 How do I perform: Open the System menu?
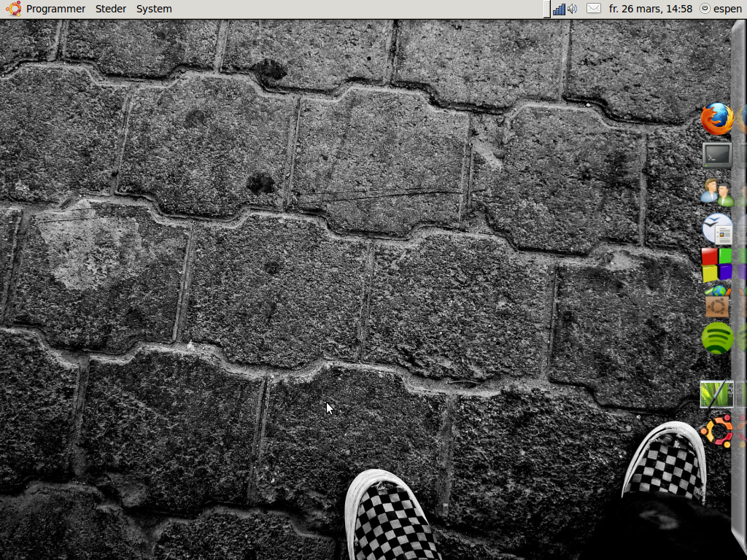tap(154, 9)
